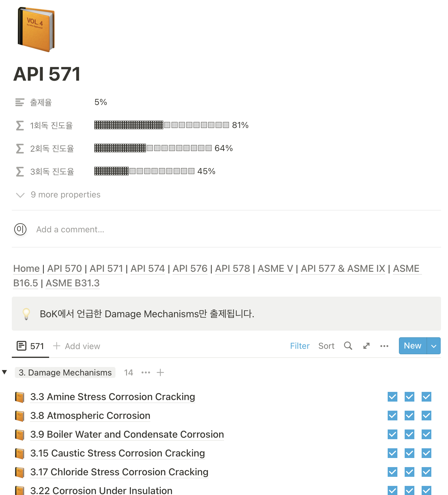448x495 pixels.
Task: Switch to the 571 table view tab
Action: (30, 346)
